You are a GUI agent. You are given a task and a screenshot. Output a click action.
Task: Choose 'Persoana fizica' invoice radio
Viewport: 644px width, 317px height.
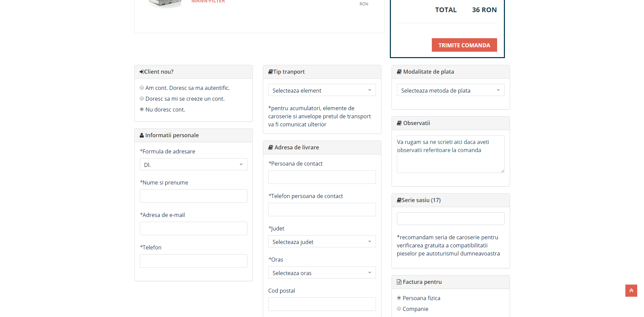coord(399,298)
